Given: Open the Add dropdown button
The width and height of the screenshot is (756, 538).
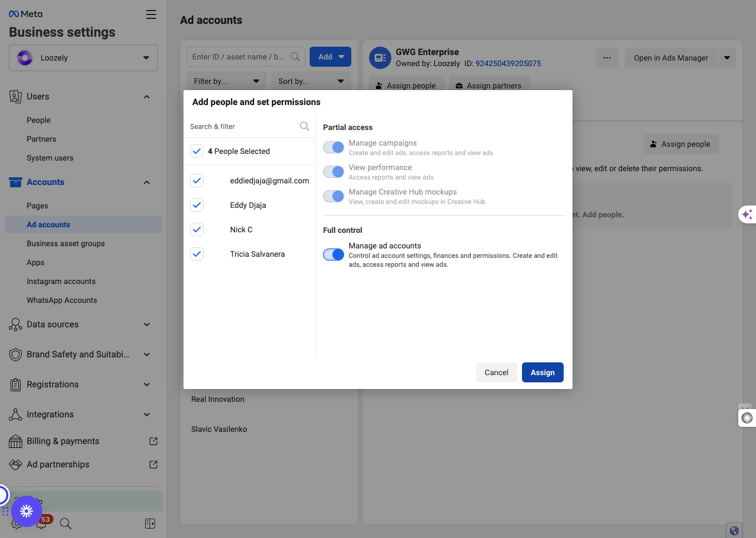Looking at the screenshot, I should tap(330, 57).
